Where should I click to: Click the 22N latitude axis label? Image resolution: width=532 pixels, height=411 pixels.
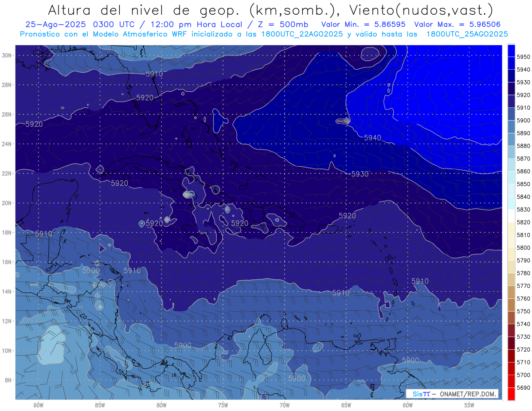pyautogui.click(x=7, y=173)
